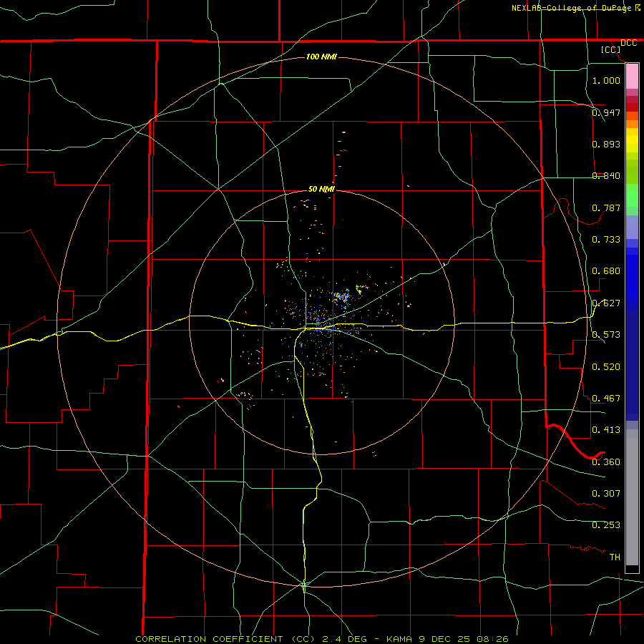This screenshot has height=644, width=644.
Task: Select the green 0.840 color legend band
Action: (632, 172)
